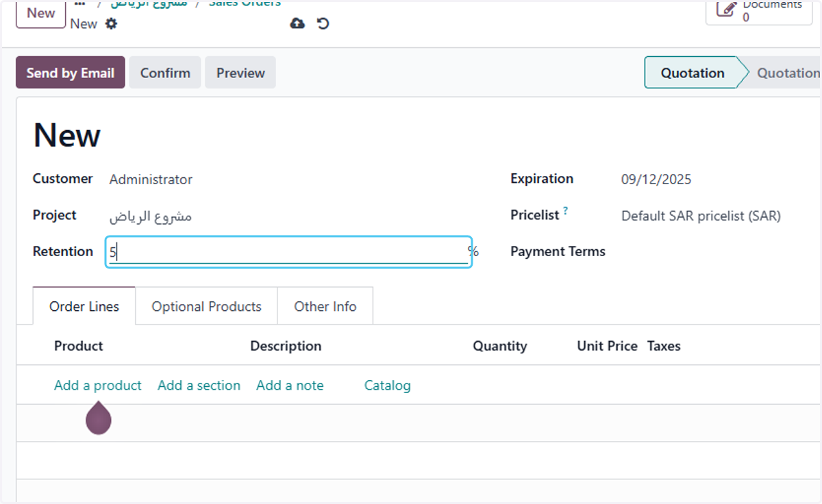Image resolution: width=822 pixels, height=504 pixels.
Task: Select the Order Lines tab
Action: (x=84, y=306)
